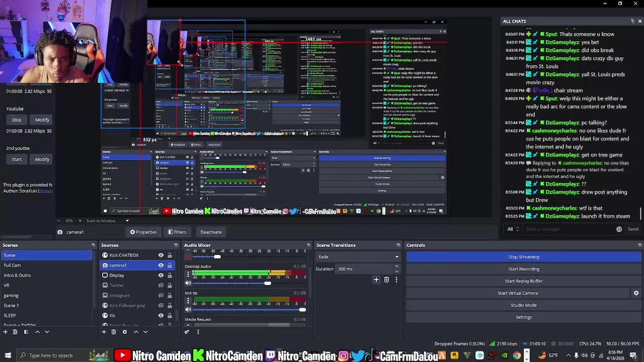Open Virtual Camera settings gear icon

click(636, 293)
